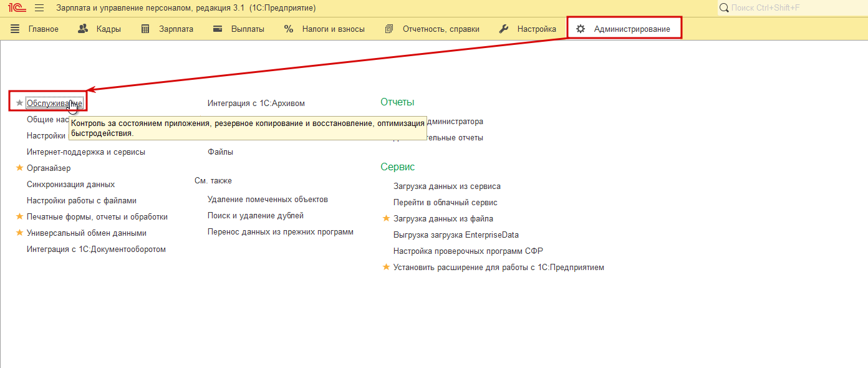This screenshot has width=868, height=368.
Task: Select the Настройка section
Action: pos(528,29)
